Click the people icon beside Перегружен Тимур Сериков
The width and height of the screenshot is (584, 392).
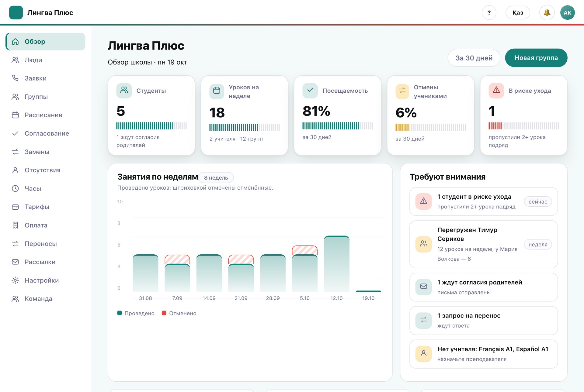coord(424,244)
